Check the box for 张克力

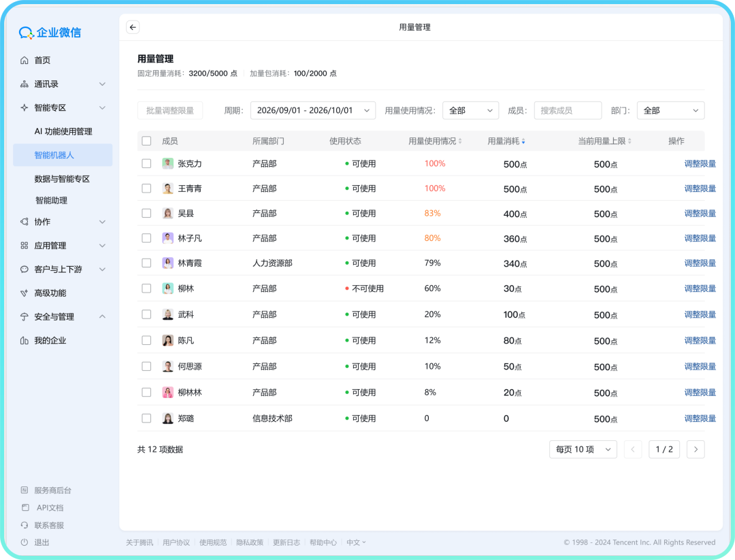[x=147, y=163]
